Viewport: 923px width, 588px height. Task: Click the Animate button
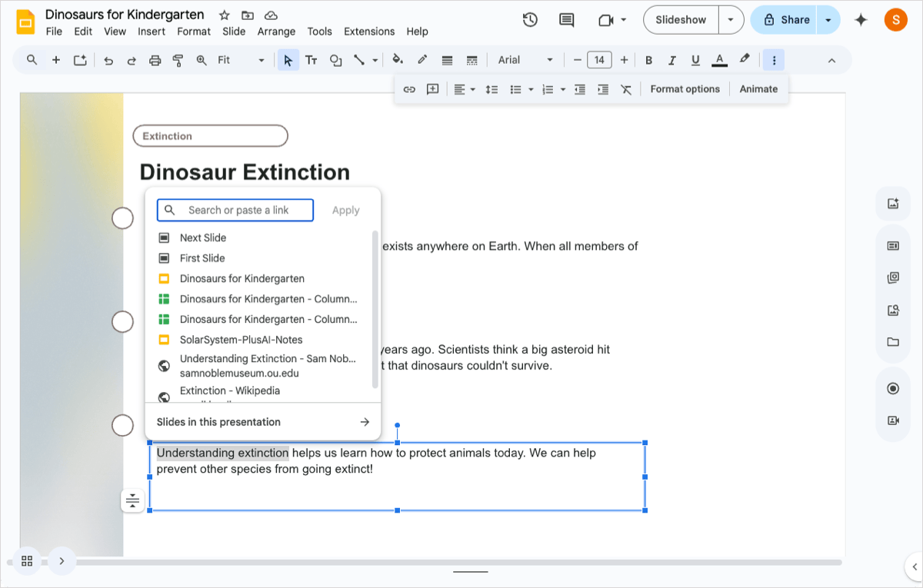pyautogui.click(x=758, y=89)
